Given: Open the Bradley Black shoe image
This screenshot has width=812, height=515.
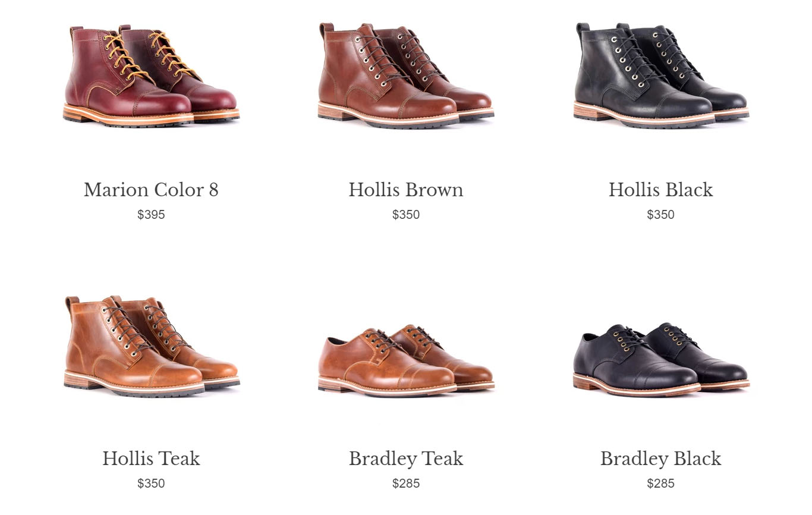Looking at the screenshot, I should (x=660, y=359).
